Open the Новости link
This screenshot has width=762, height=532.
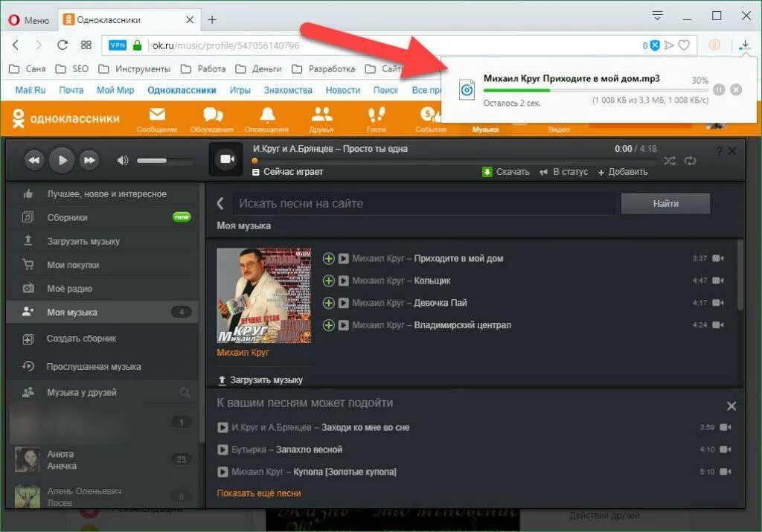click(x=343, y=90)
